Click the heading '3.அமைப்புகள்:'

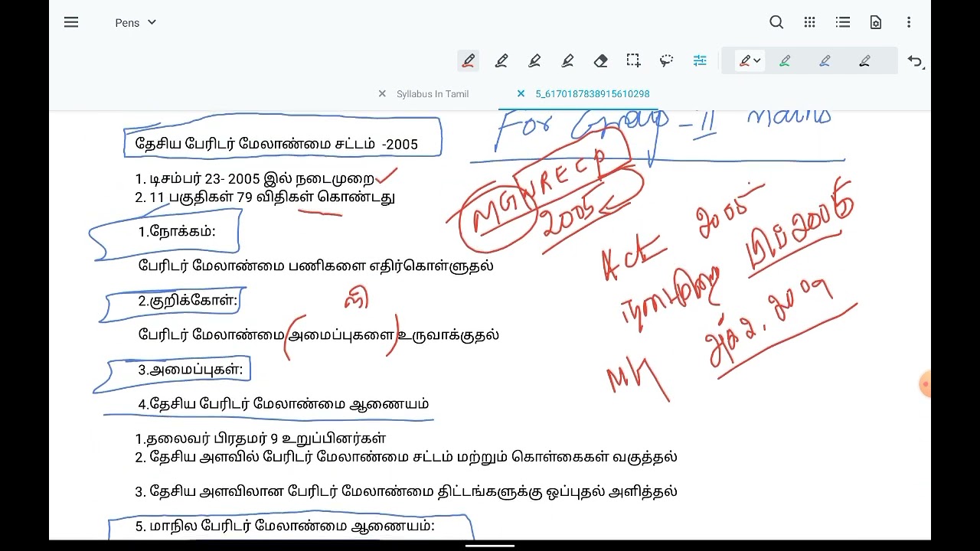tap(190, 370)
